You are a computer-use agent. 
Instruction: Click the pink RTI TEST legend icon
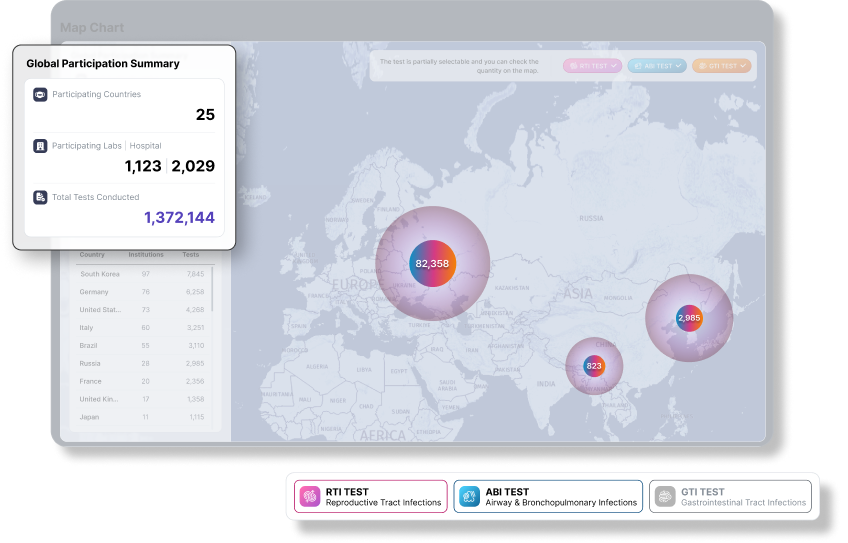point(310,496)
